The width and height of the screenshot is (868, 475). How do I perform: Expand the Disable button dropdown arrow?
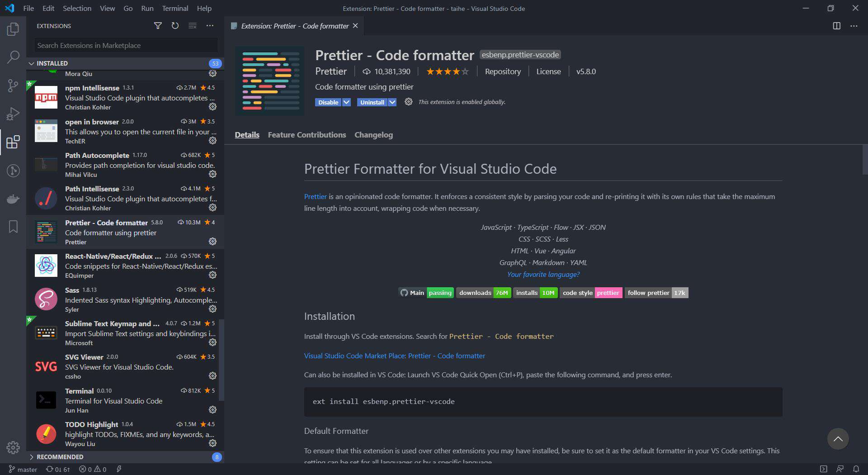point(346,102)
